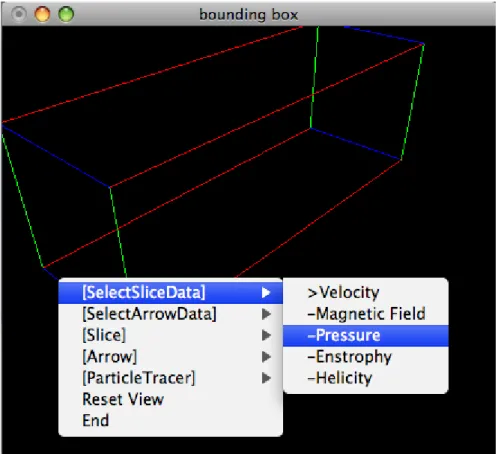
Task: Zoom the bounding box window with green button
Action: point(66,14)
